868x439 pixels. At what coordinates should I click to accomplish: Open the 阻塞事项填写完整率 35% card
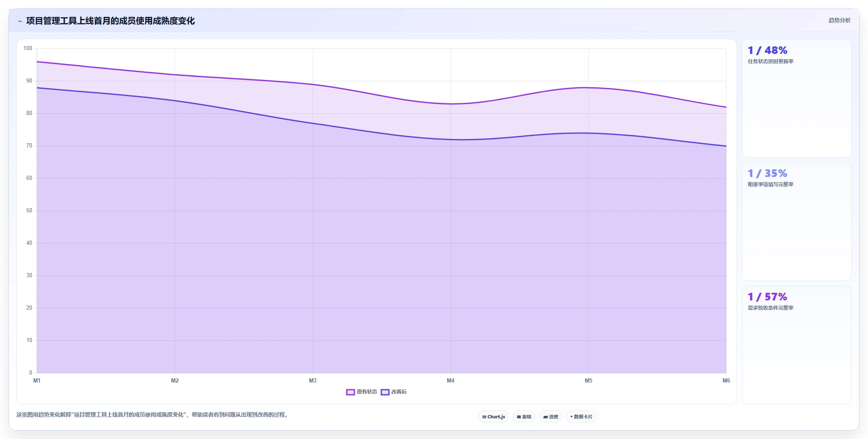pos(796,222)
